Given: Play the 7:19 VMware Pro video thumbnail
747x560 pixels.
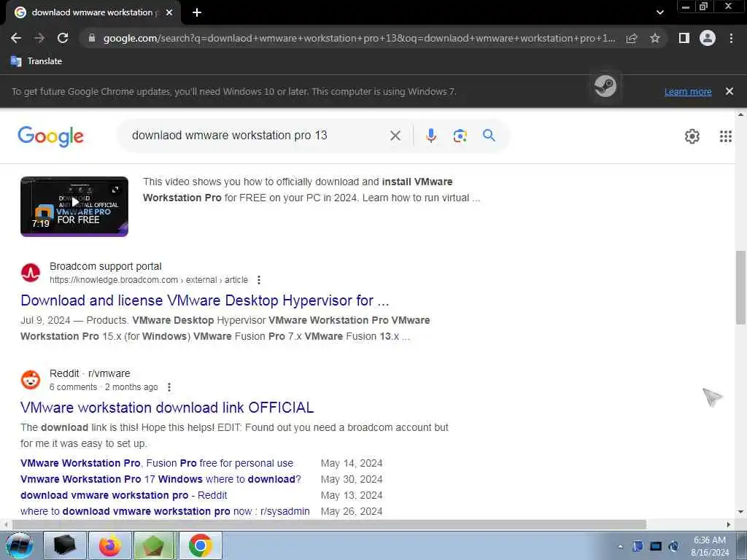Looking at the screenshot, I should 74,206.
